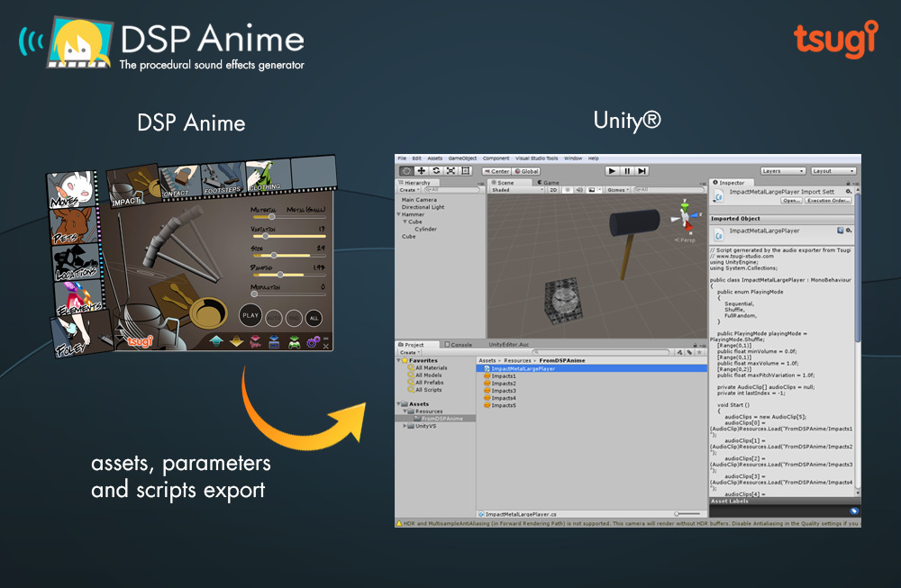The width and height of the screenshot is (901, 588).
Task: Select the Moves category in DSP Anime
Action: [71, 190]
